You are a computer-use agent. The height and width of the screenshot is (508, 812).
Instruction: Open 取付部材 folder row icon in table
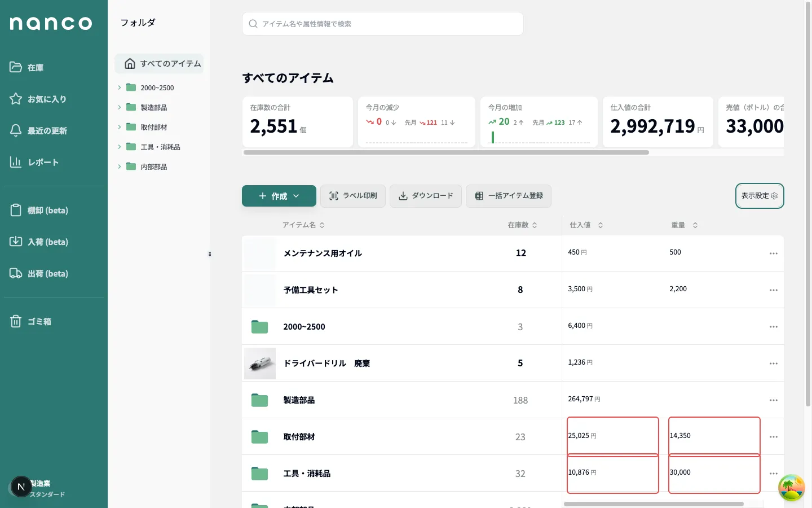click(x=259, y=437)
